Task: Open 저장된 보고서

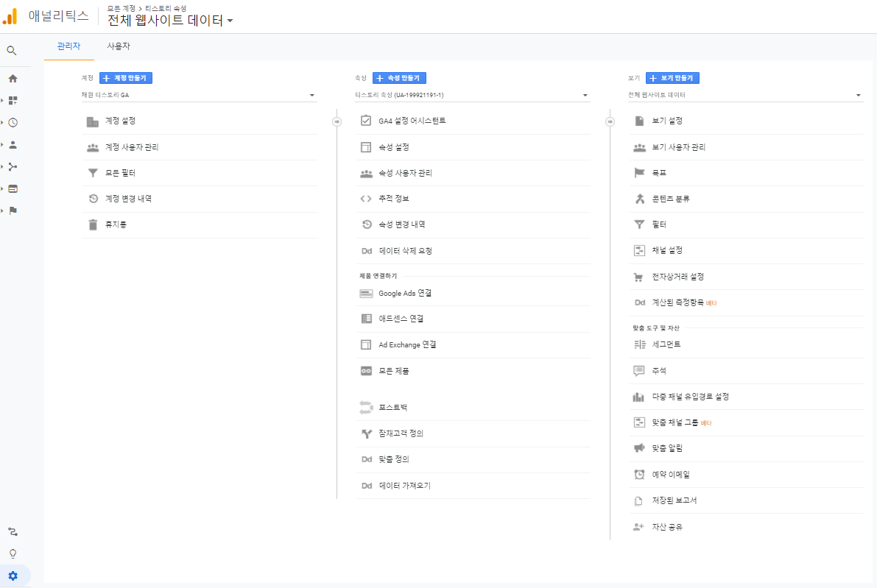Action: 746,501
